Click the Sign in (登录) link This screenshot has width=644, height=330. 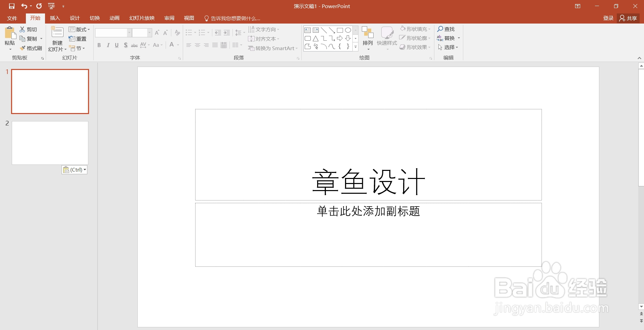(608, 18)
